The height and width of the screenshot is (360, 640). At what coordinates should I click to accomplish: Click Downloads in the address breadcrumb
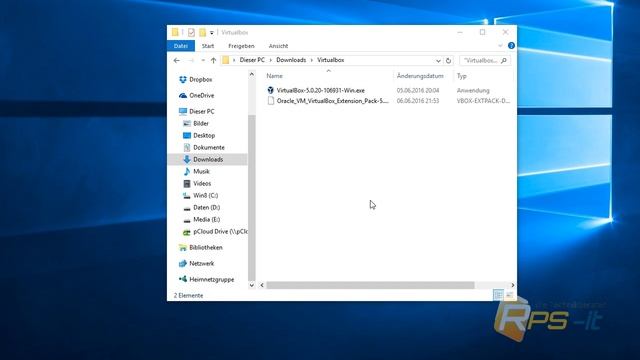click(x=291, y=60)
